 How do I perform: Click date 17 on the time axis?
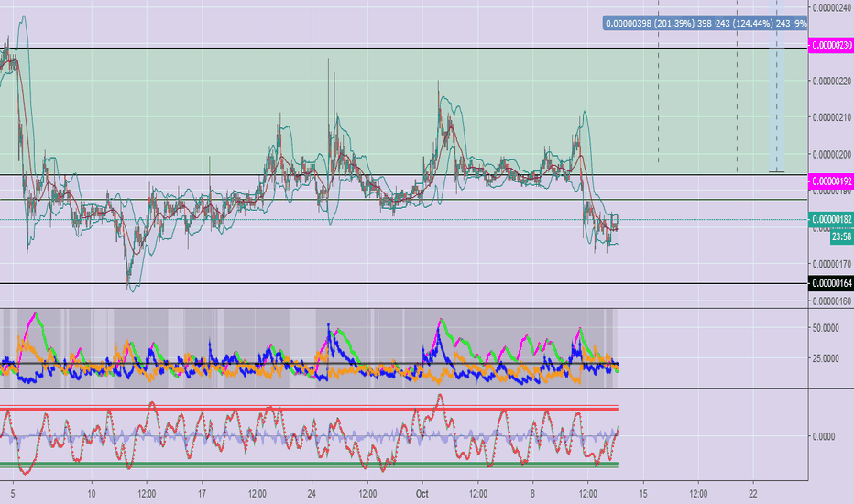203,494
